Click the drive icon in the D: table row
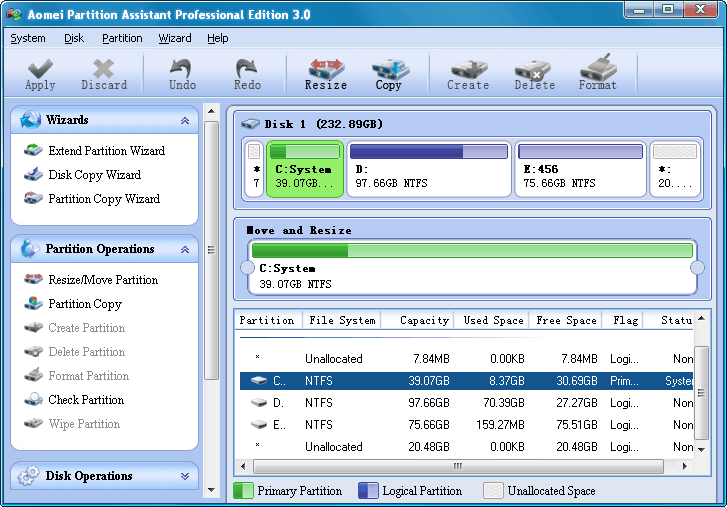 point(259,402)
